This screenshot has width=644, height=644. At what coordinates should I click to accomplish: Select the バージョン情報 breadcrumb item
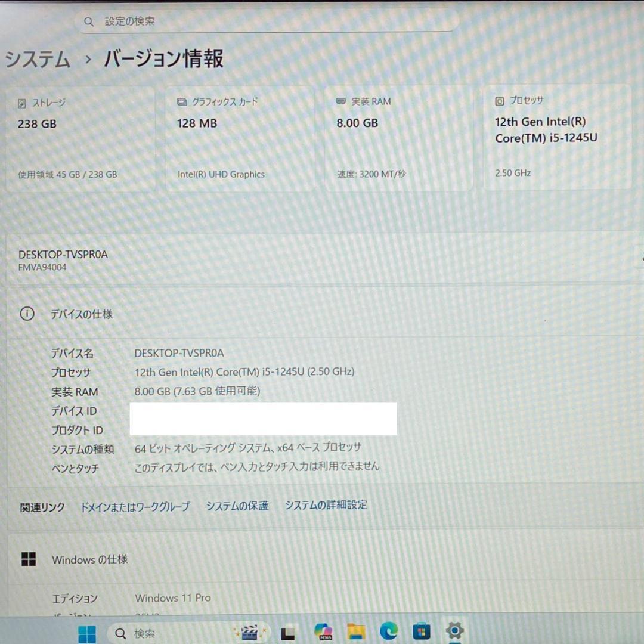(163, 59)
